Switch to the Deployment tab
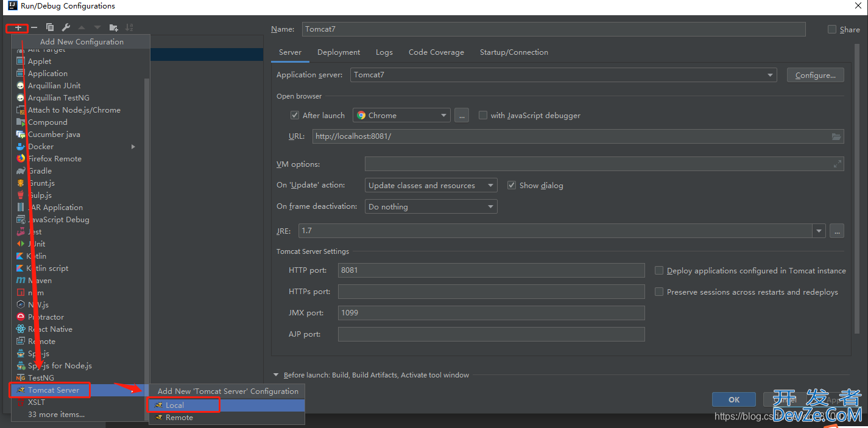Image resolution: width=868 pixels, height=428 pixels. coord(339,52)
